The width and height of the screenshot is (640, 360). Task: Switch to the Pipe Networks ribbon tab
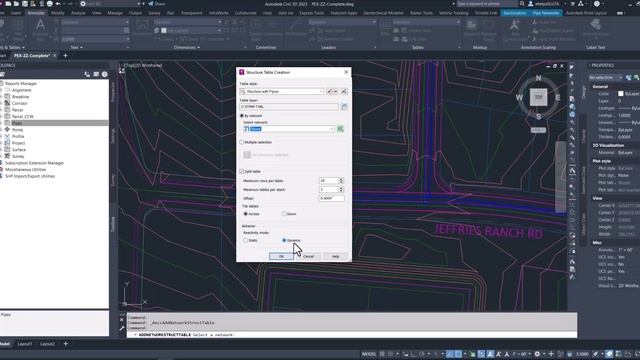pyautogui.click(x=546, y=13)
